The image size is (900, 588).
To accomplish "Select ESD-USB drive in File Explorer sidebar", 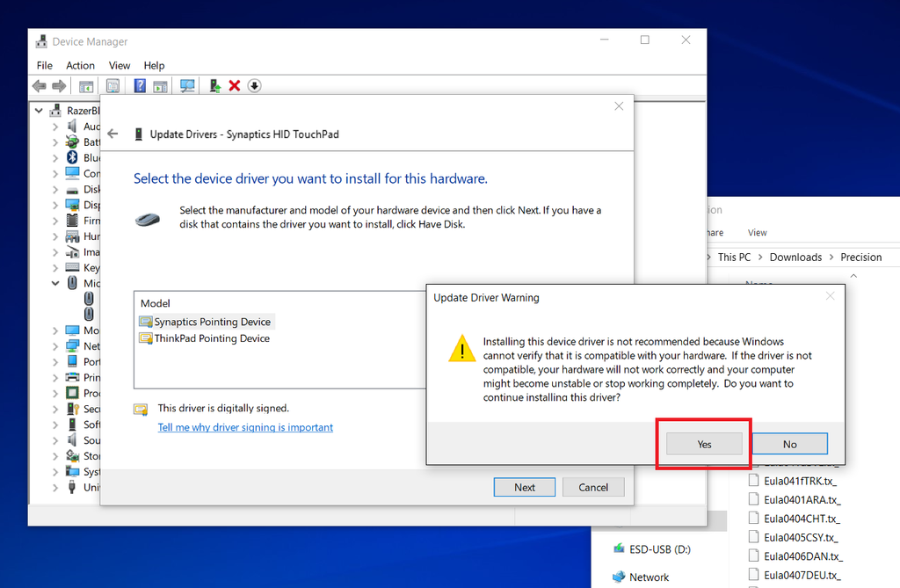I will [658, 548].
